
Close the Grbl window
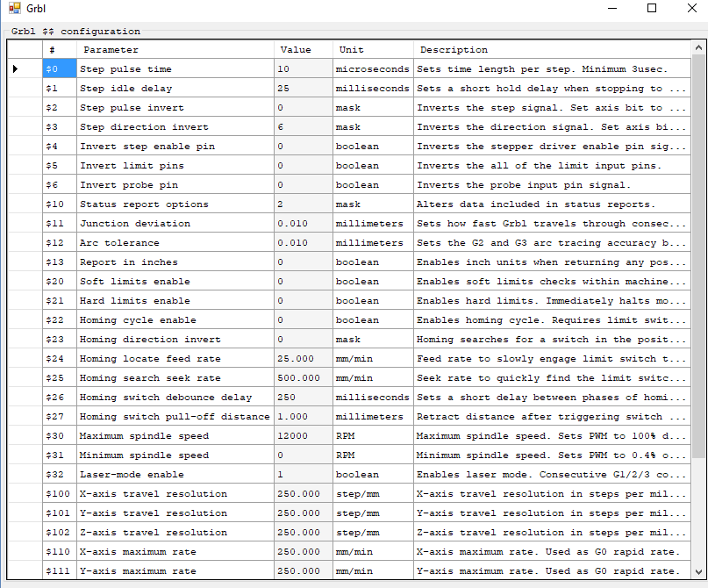[691, 8]
